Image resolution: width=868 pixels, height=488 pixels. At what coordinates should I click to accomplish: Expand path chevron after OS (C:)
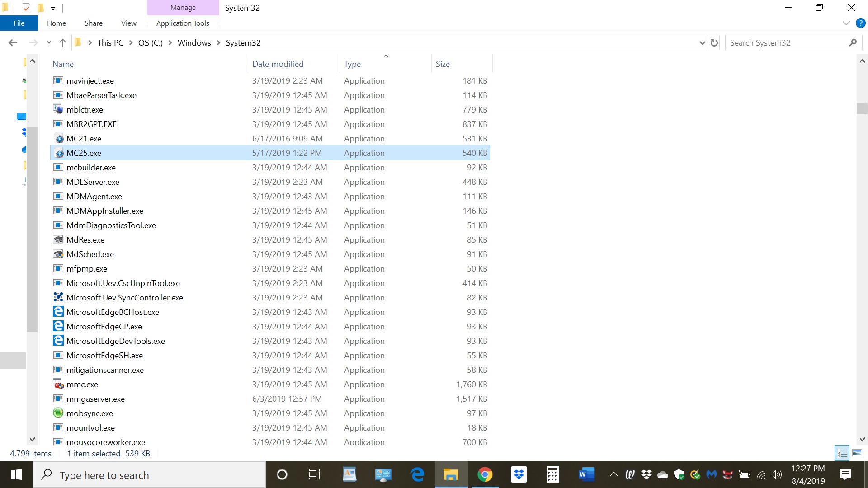pos(170,42)
